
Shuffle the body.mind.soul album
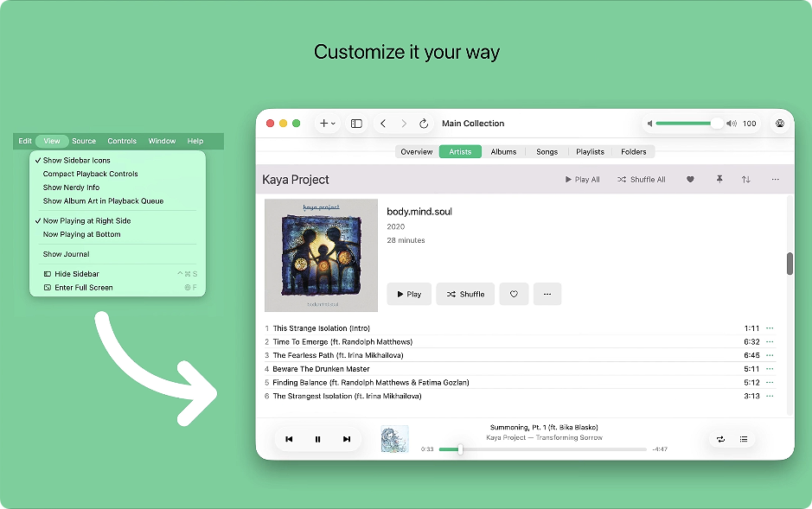pos(465,294)
